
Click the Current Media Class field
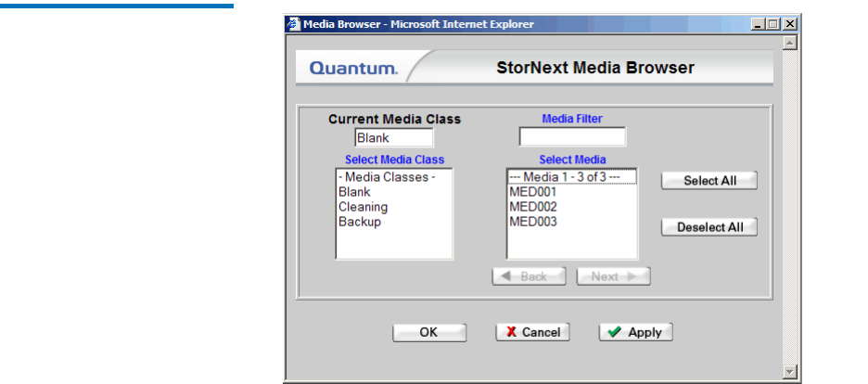[394, 138]
